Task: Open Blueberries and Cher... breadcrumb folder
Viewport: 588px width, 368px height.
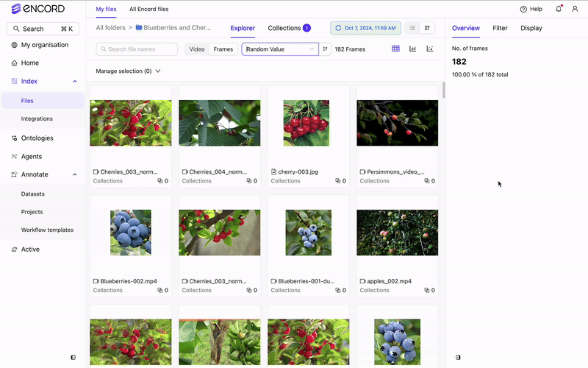Action: 177,27
